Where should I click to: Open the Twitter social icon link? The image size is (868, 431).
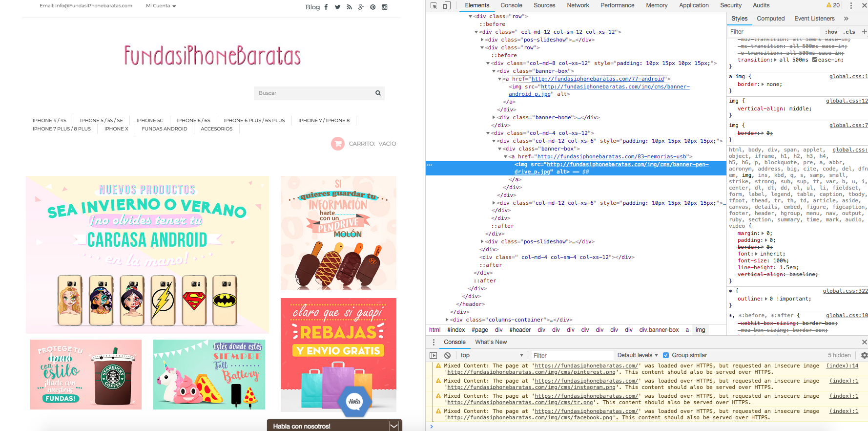click(337, 7)
